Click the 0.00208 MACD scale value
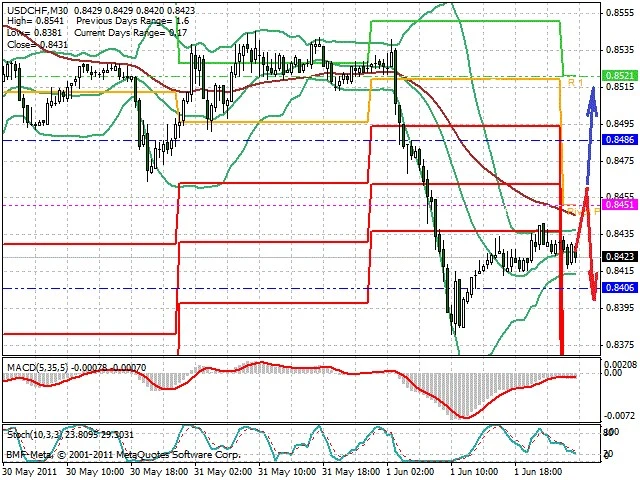The height and width of the screenshot is (480, 640). pyautogui.click(x=620, y=364)
